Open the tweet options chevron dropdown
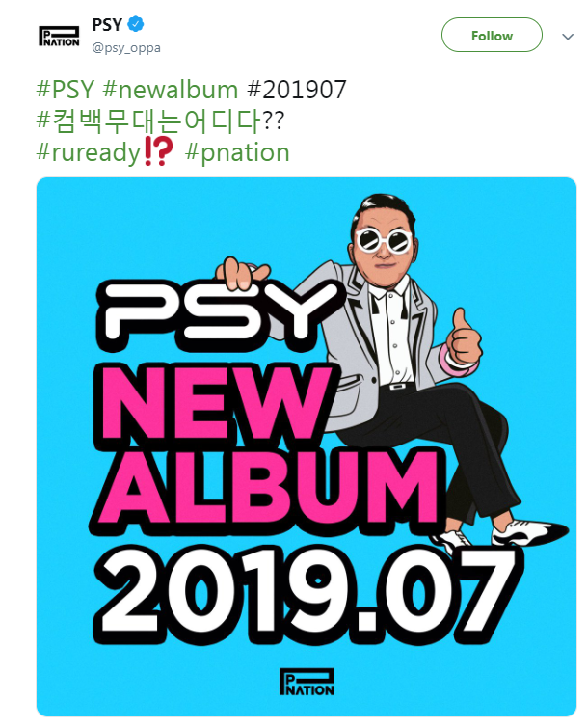The image size is (587, 728). (x=568, y=37)
